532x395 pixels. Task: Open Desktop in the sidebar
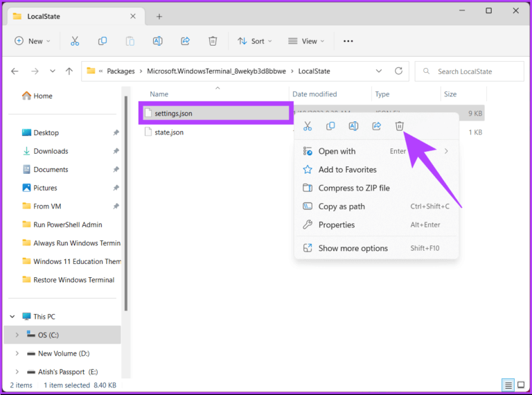[40, 132]
